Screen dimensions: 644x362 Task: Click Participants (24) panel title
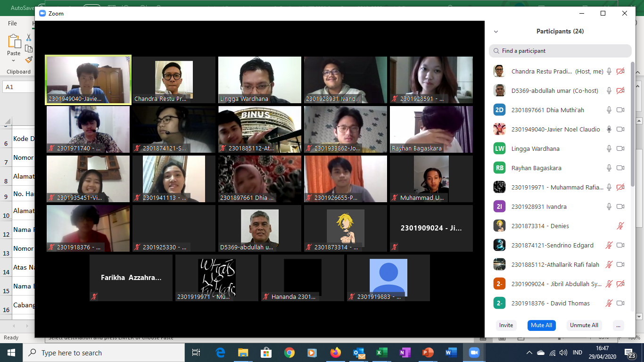click(x=560, y=32)
